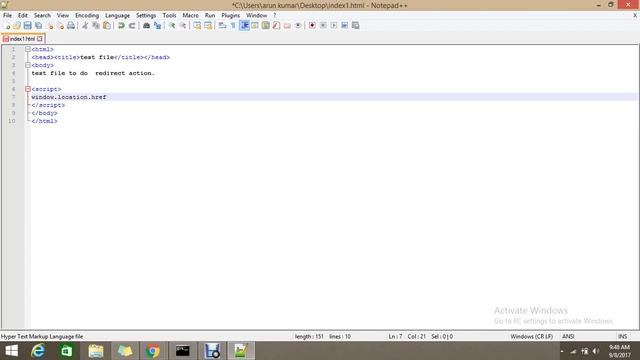Switch to Command Prompt taskbar icon
The width and height of the screenshot is (640, 360).
(x=182, y=351)
